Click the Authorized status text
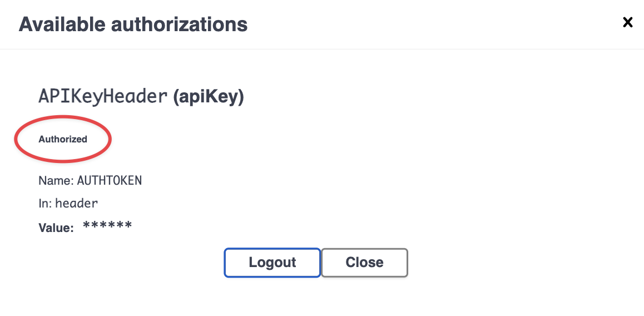 (x=63, y=139)
